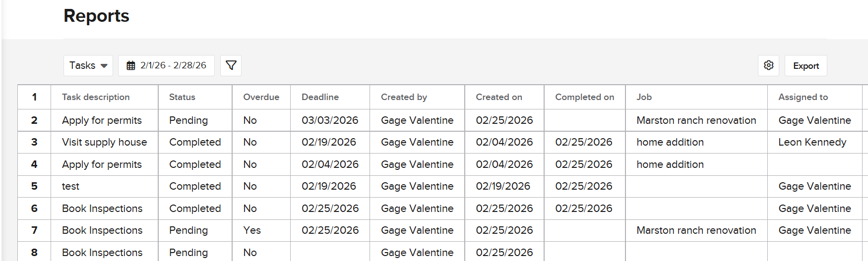Click the Deadline column header

[x=320, y=97]
